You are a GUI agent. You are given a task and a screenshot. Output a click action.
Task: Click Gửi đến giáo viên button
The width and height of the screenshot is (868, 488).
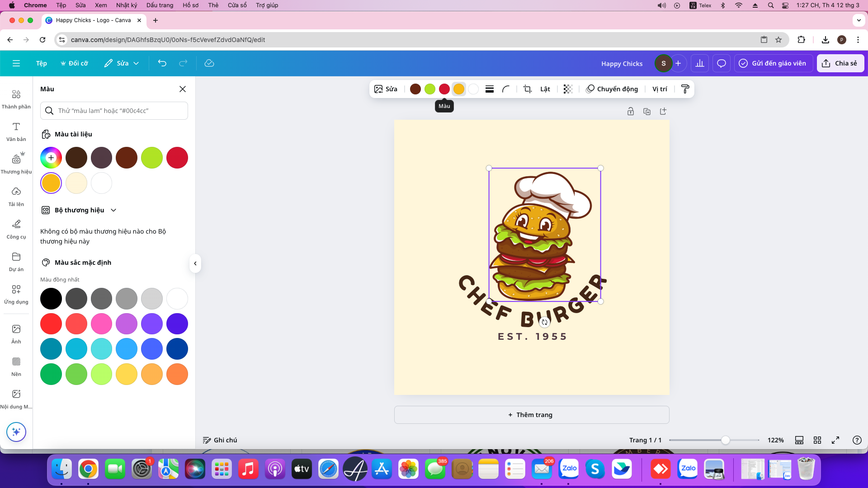pos(774,63)
